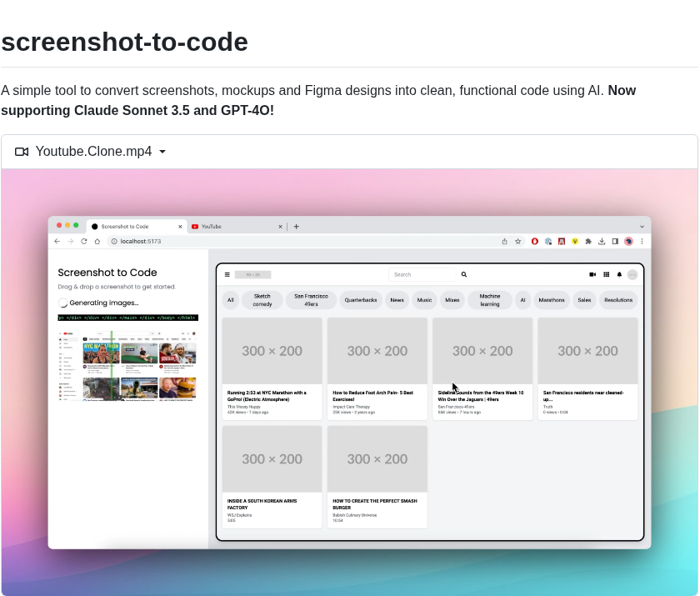Image resolution: width=700 pixels, height=596 pixels.
Task: Click the video camera icon beside Youtube.Clone.mp4
Action: coord(22,152)
